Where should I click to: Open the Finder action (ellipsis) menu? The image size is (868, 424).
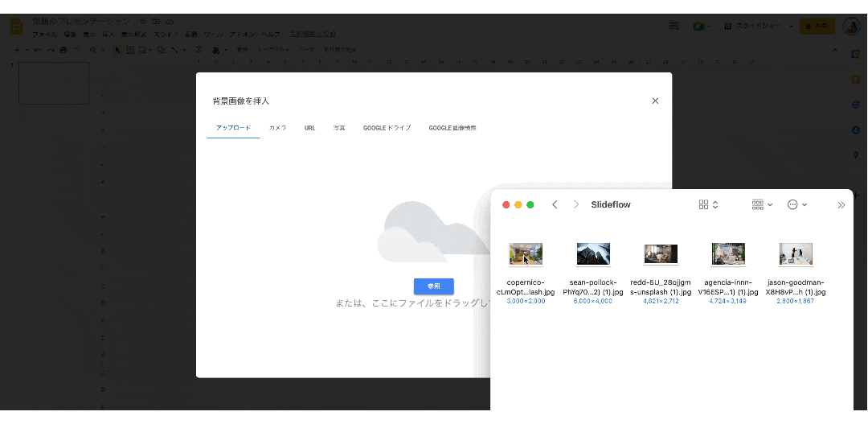click(x=796, y=204)
